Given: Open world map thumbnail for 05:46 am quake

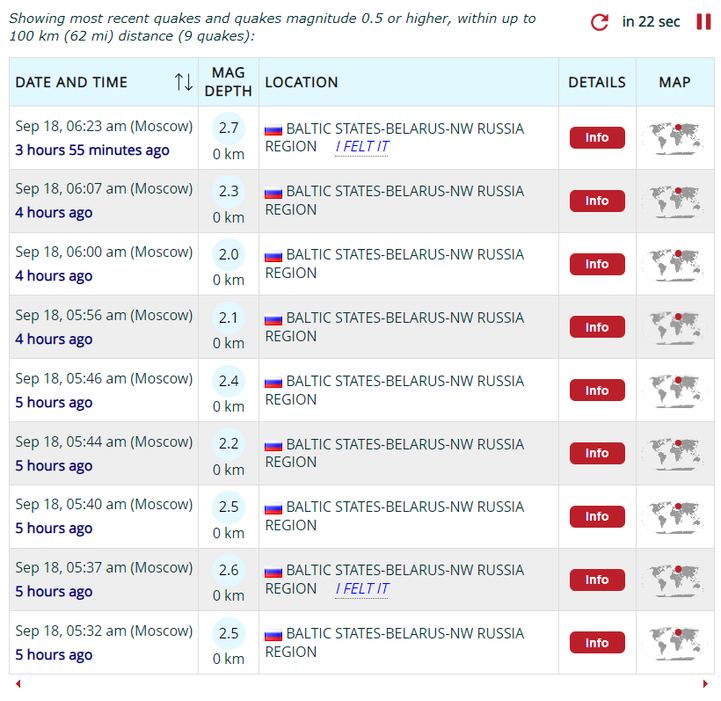Looking at the screenshot, I should click(674, 391).
